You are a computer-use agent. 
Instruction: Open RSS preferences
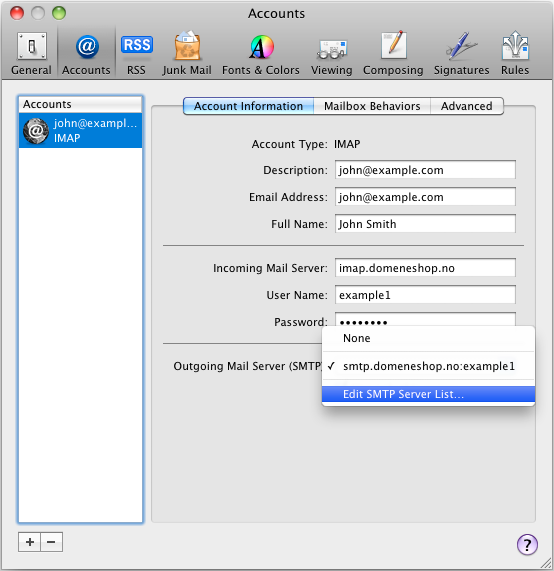[x=137, y=54]
